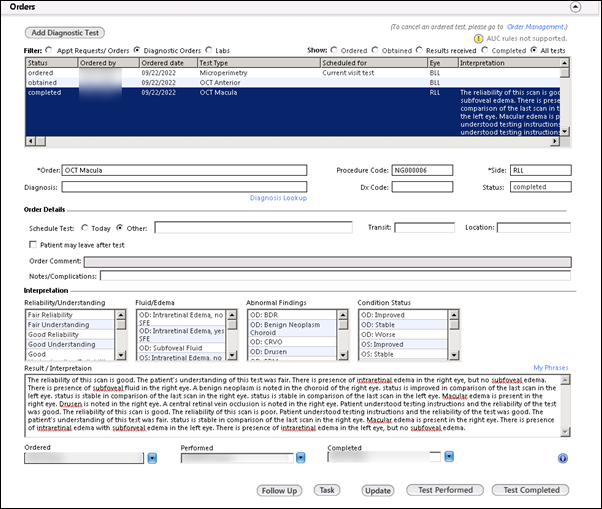This screenshot has height=509, width=602.
Task: Select OD: Subfoveal Fluid in Fluid/Edema
Action: pyautogui.click(x=181, y=348)
